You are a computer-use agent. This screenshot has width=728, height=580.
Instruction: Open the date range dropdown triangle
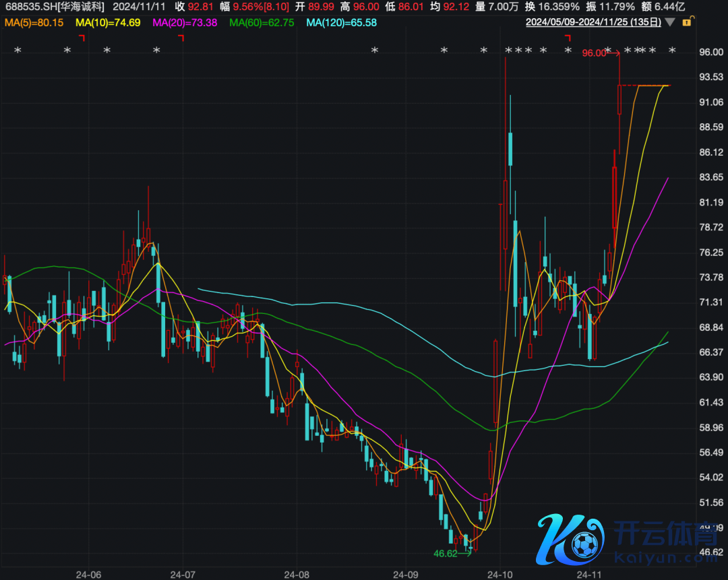click(669, 22)
